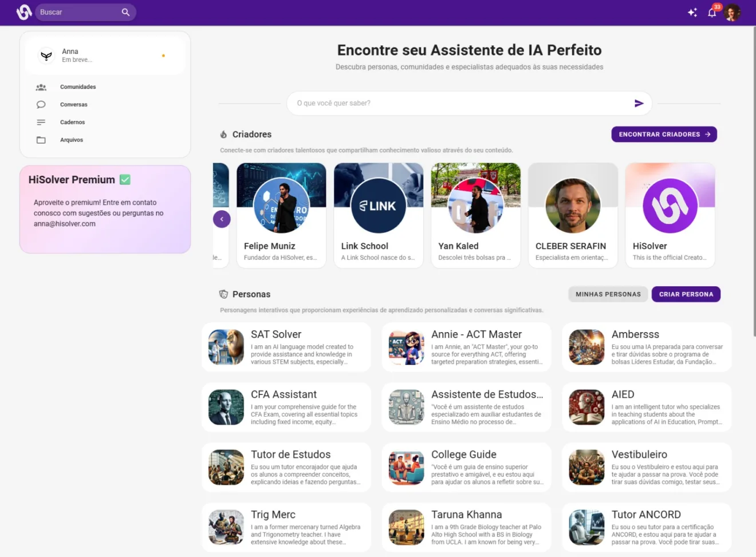Image resolution: width=756 pixels, height=557 pixels.
Task: Click the SAT Solver persona title
Action: (276, 334)
